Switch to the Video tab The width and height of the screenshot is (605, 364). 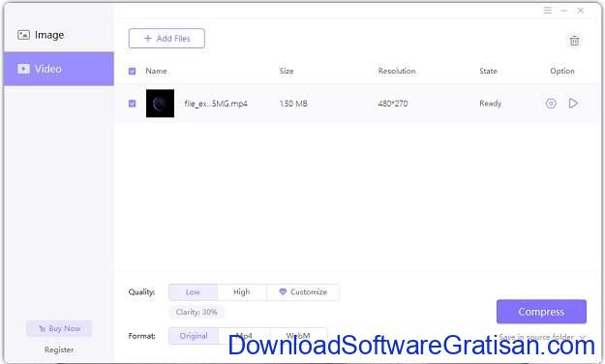coord(59,69)
